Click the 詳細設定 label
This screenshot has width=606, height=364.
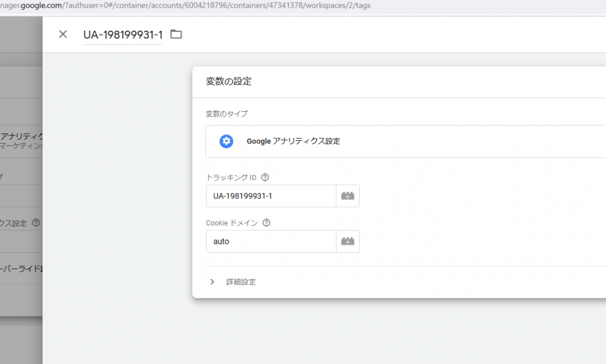tap(241, 282)
